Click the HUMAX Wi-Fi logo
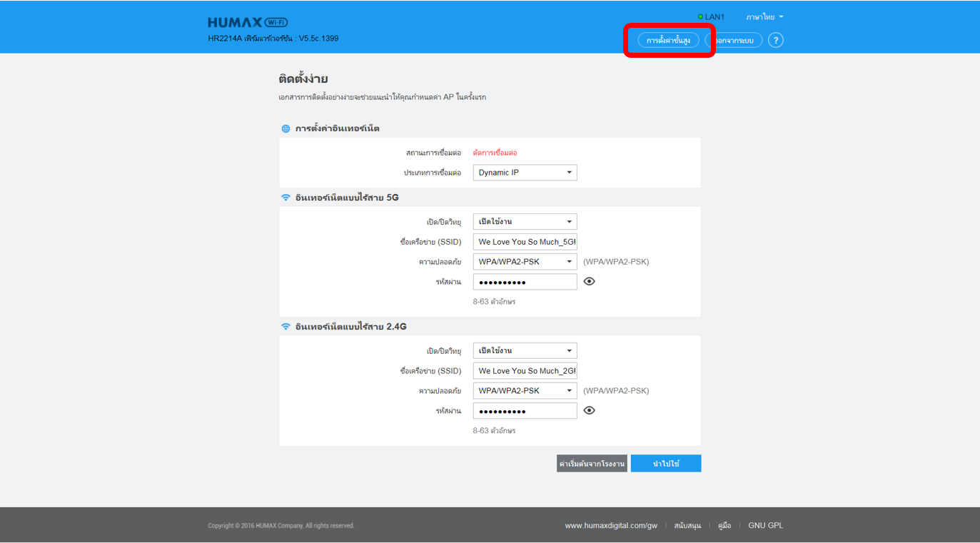 [248, 23]
